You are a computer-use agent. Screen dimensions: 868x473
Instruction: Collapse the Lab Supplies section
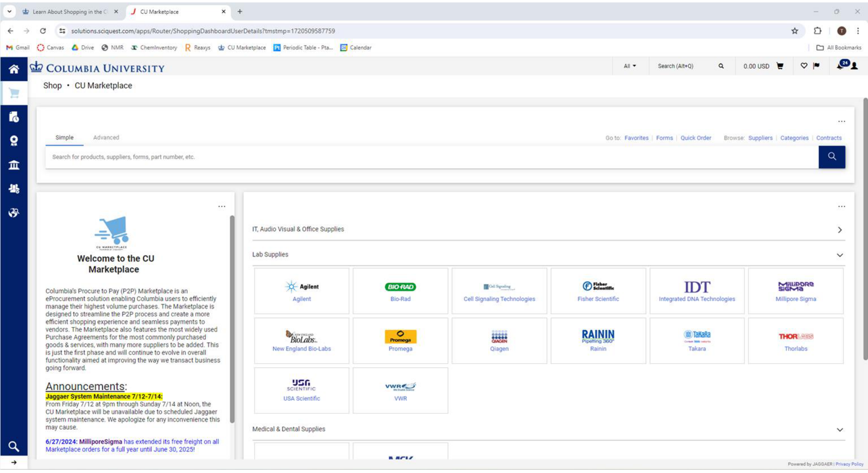click(839, 255)
